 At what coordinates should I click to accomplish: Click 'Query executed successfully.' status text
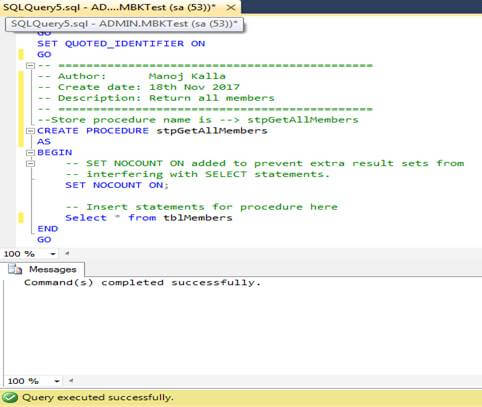click(98, 397)
